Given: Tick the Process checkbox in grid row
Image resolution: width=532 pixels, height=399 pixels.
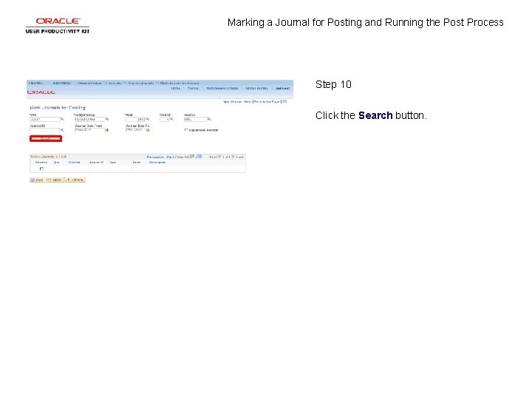Looking at the screenshot, I should (x=41, y=168).
